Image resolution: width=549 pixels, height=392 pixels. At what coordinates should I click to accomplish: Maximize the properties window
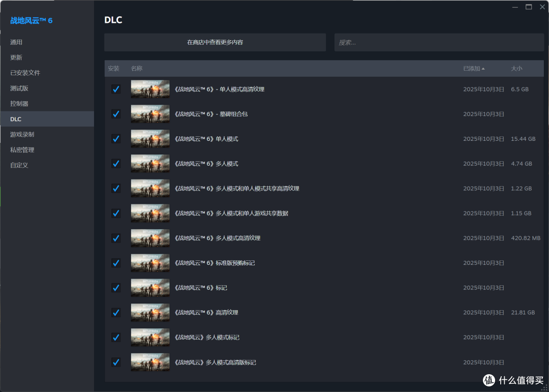click(529, 7)
